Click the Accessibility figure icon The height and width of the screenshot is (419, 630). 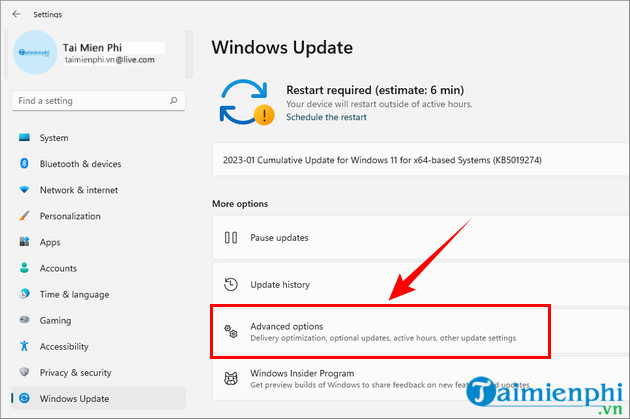pos(24,346)
